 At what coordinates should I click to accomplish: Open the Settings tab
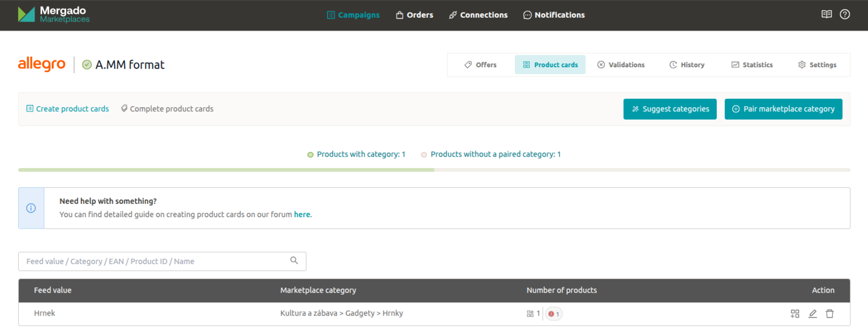[x=817, y=65]
